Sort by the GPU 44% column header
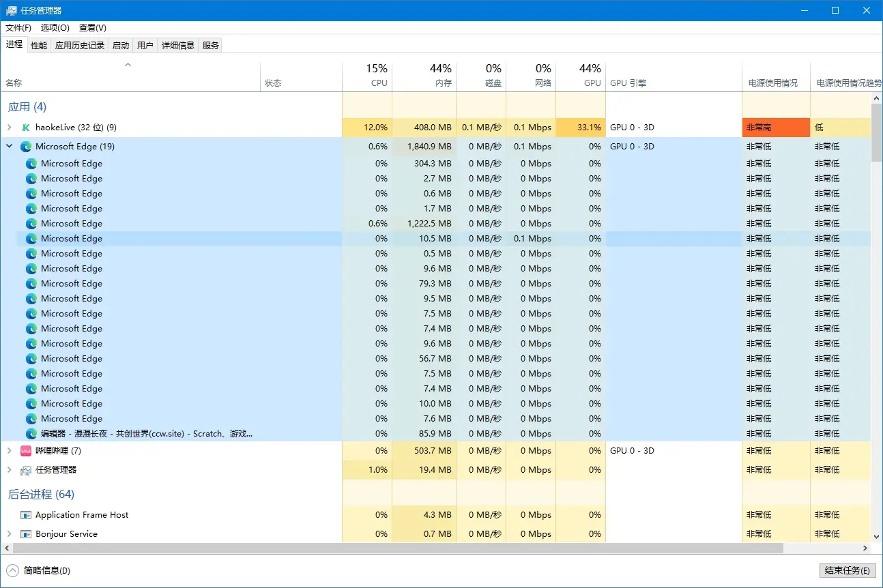Screen dimensions: 883x588 click(x=581, y=76)
